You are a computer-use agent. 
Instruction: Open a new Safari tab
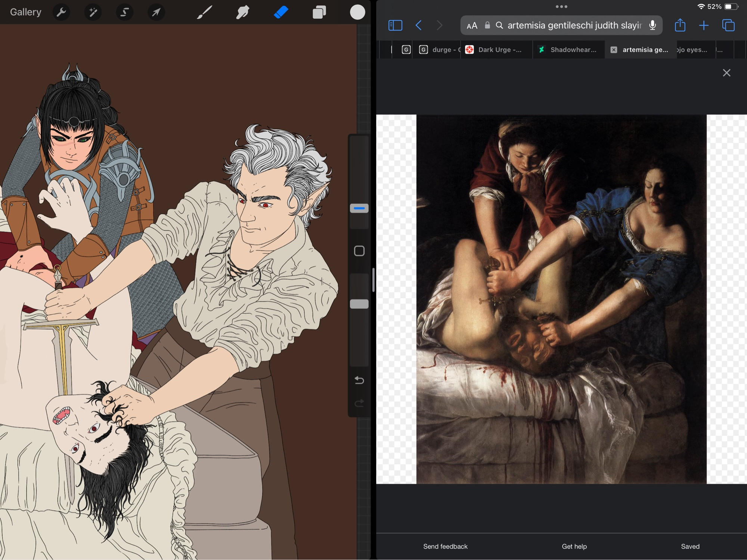coord(704,25)
